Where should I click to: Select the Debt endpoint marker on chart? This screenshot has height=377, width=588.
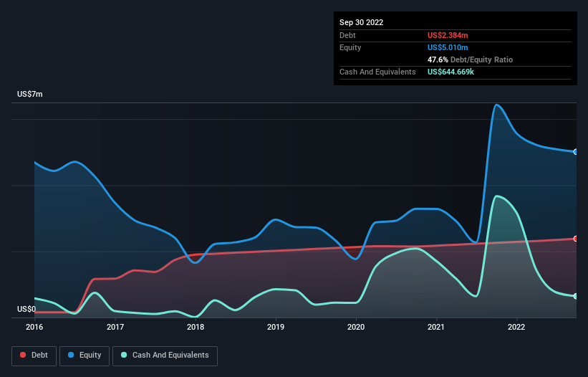[x=576, y=239]
